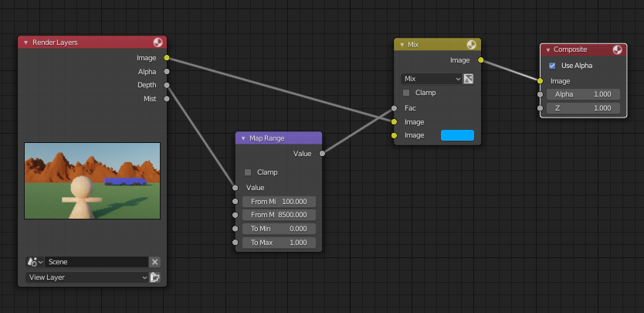Click the Composite Alpha 1.000 field

pos(583,94)
